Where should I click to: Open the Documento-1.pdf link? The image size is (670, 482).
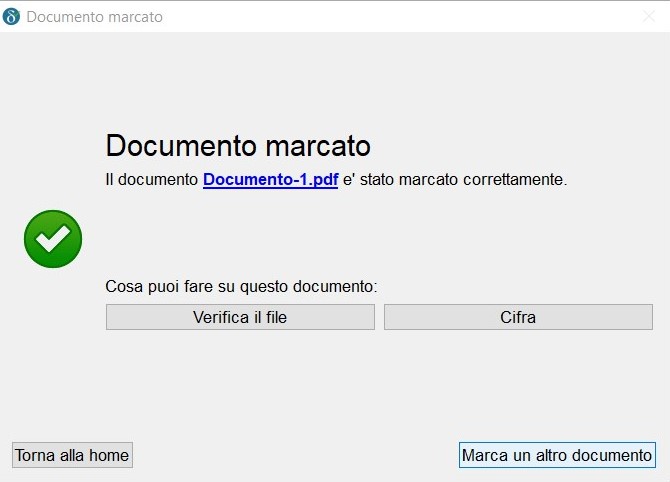(270, 180)
